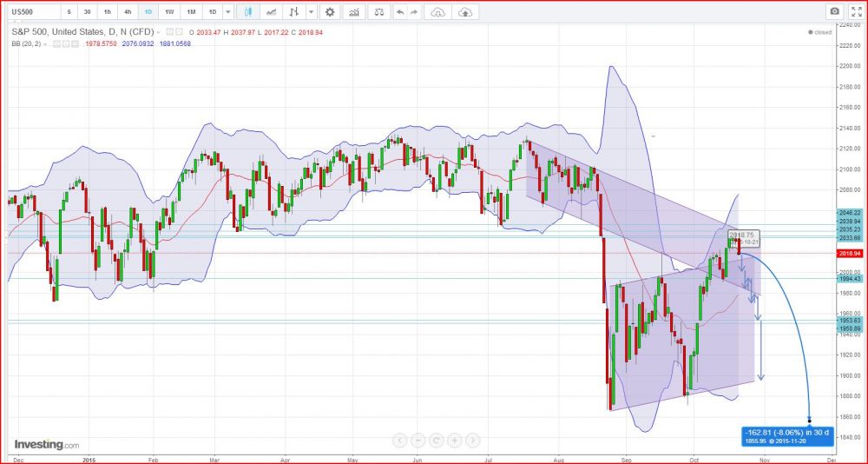Select the 4h interval
The image size is (868, 464).
128,11
